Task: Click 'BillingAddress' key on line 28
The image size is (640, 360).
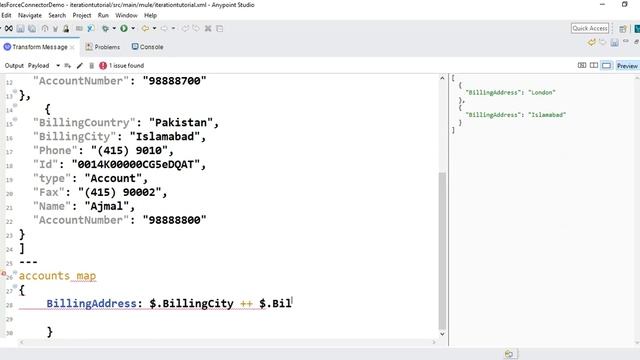Action: pyautogui.click(x=91, y=303)
